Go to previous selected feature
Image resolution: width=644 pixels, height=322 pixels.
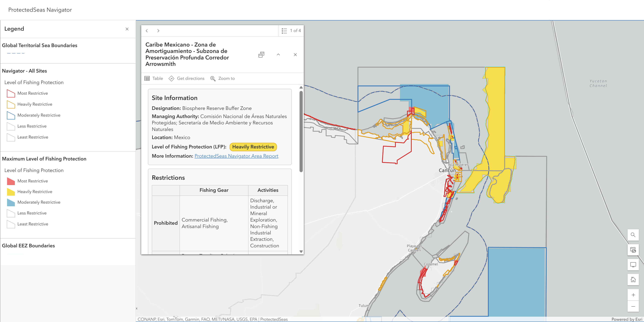(147, 31)
